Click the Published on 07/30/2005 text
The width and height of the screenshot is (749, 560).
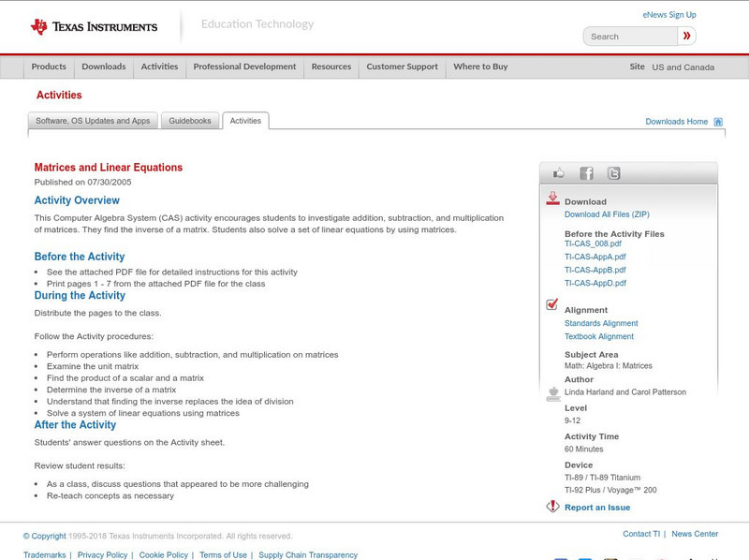82,182
